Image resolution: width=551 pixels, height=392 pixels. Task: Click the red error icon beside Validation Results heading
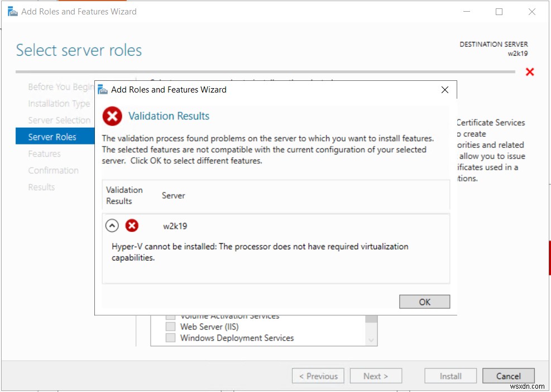(112, 116)
